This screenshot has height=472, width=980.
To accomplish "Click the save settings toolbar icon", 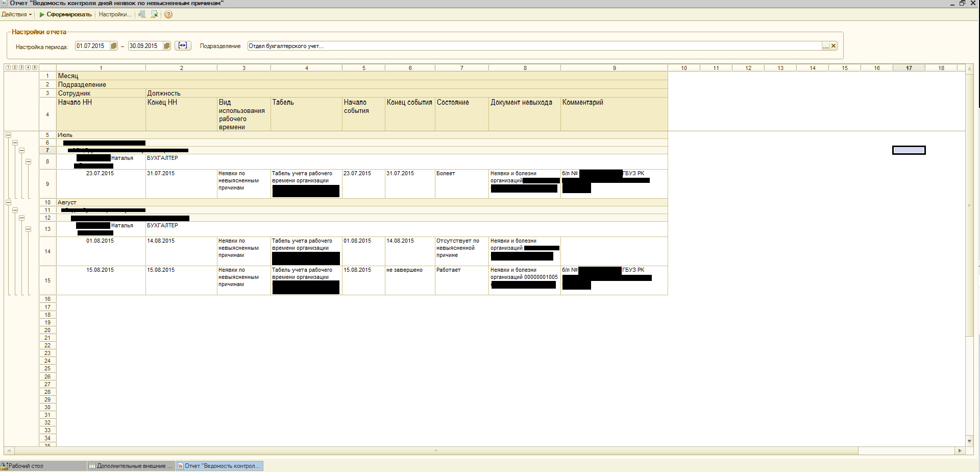I will coord(154,14).
